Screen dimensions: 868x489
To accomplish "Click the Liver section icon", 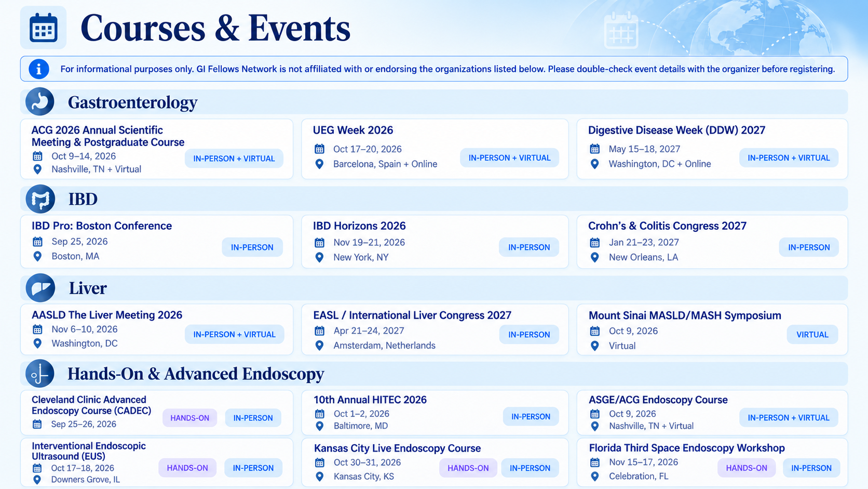I will click(x=40, y=288).
